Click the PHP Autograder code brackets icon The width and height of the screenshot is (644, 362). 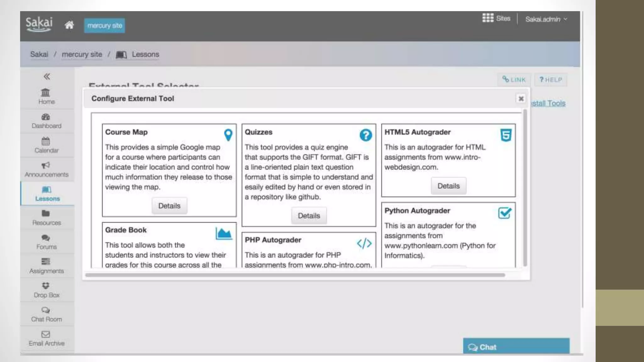click(364, 243)
